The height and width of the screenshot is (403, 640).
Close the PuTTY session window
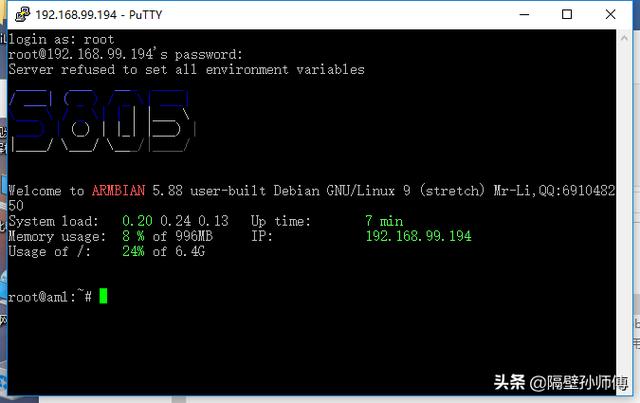[x=611, y=15]
